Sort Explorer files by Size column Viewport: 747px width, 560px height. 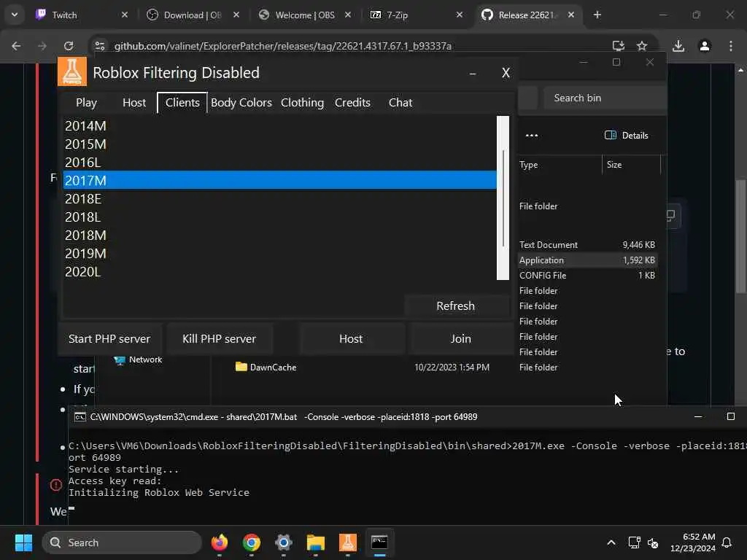[x=631, y=165]
